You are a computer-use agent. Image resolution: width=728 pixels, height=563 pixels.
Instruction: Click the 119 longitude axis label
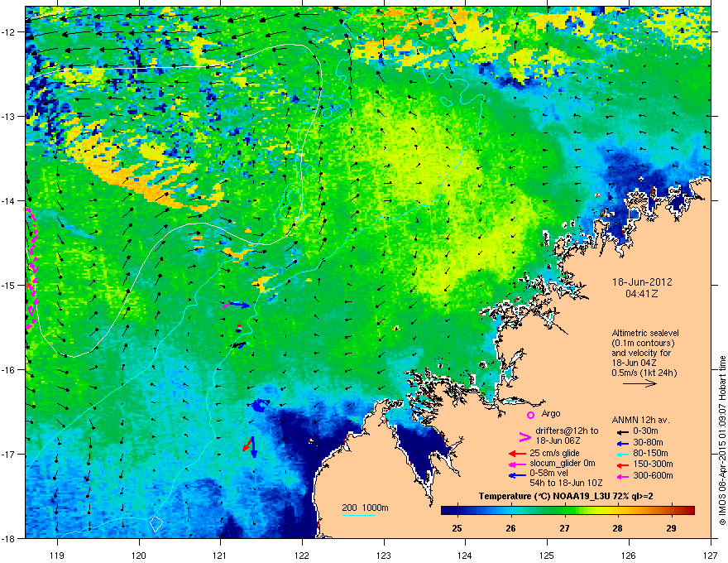(57, 555)
